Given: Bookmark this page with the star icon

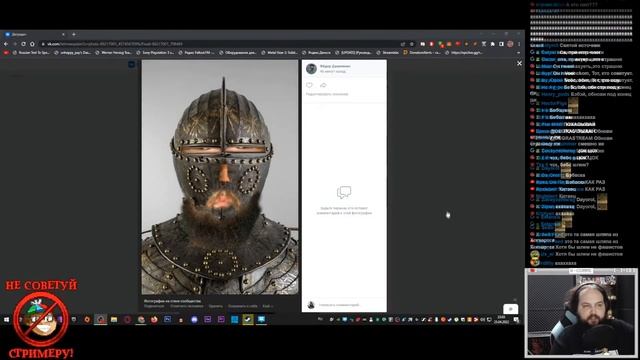Looking at the screenshot, I should pyautogui.click(x=411, y=44).
